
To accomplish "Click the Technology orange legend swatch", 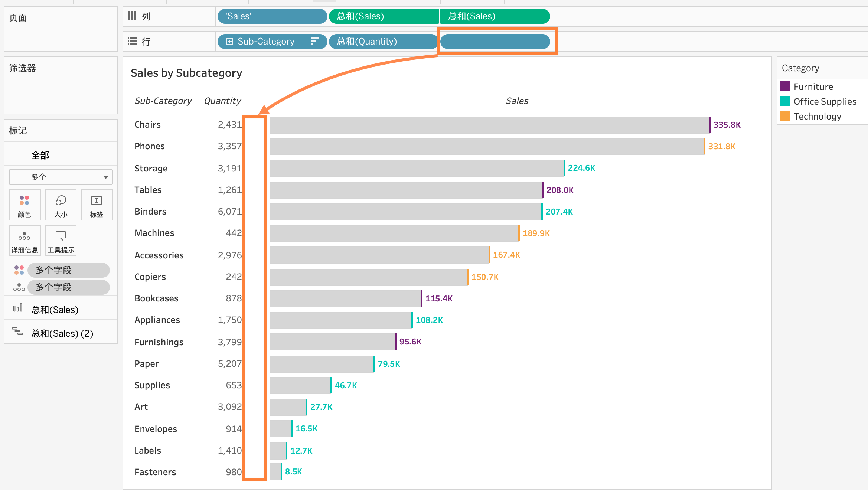I will pyautogui.click(x=785, y=116).
